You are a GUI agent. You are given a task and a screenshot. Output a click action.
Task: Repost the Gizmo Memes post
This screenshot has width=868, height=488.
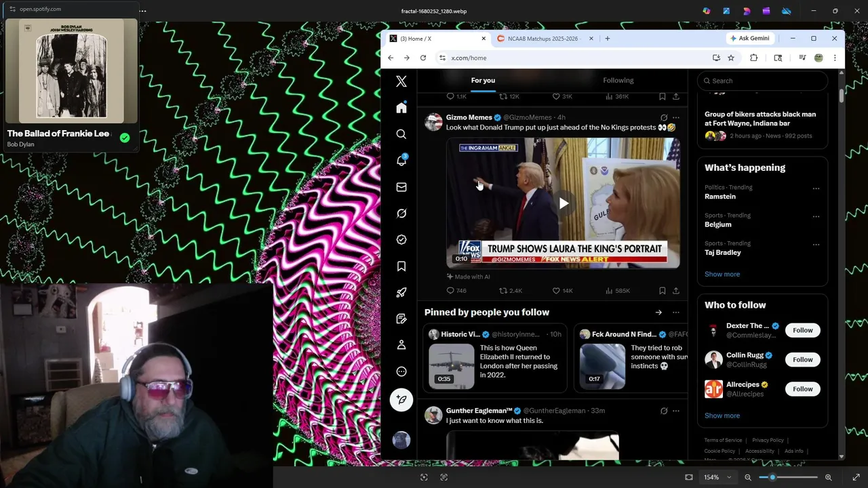[511, 291]
